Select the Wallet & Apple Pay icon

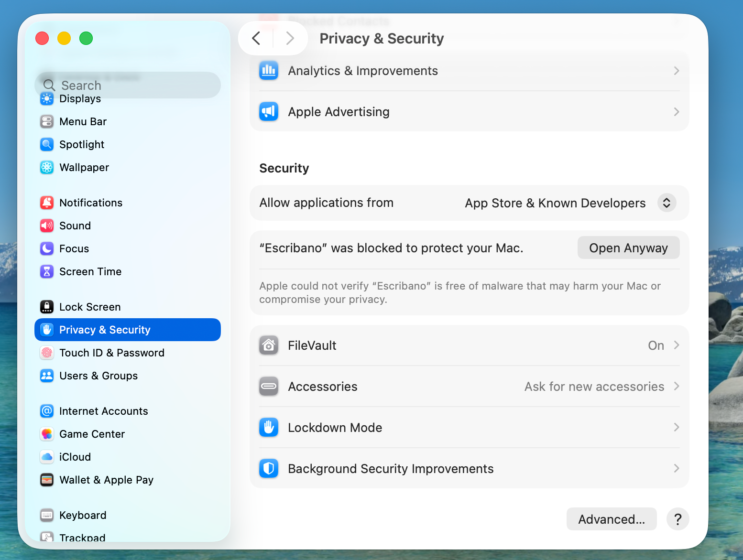[x=46, y=480]
